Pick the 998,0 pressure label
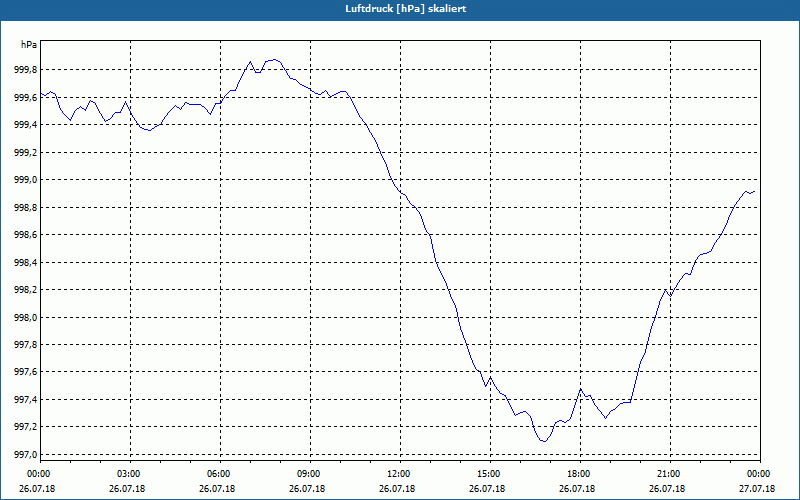 tap(26, 318)
